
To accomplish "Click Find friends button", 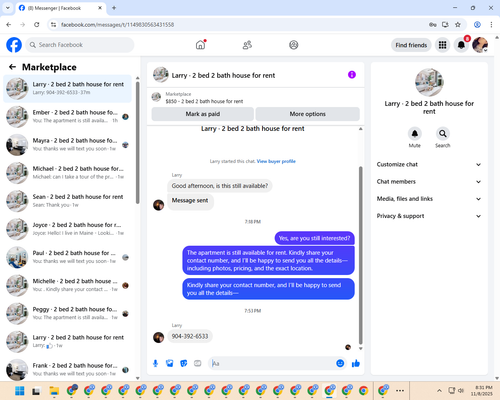I will [x=411, y=45].
